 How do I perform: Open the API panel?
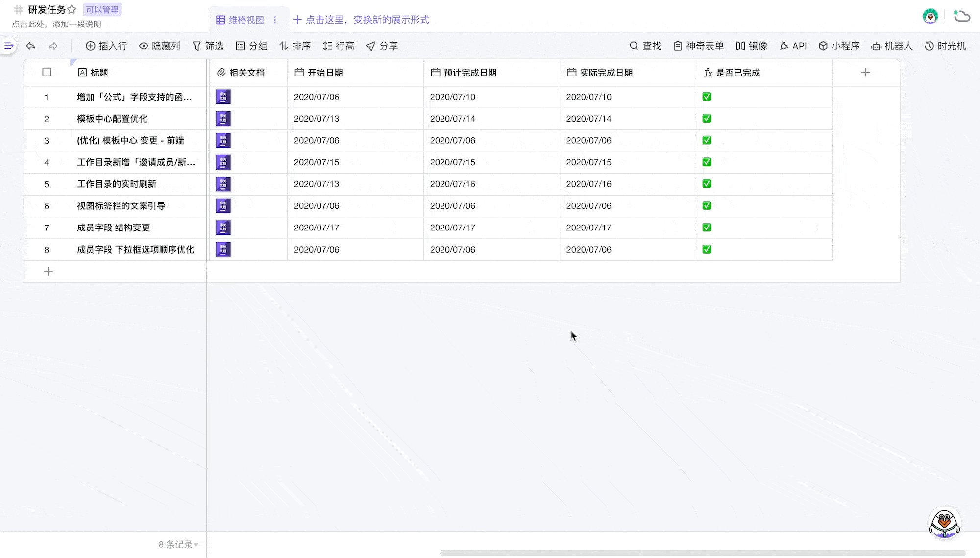click(x=793, y=46)
